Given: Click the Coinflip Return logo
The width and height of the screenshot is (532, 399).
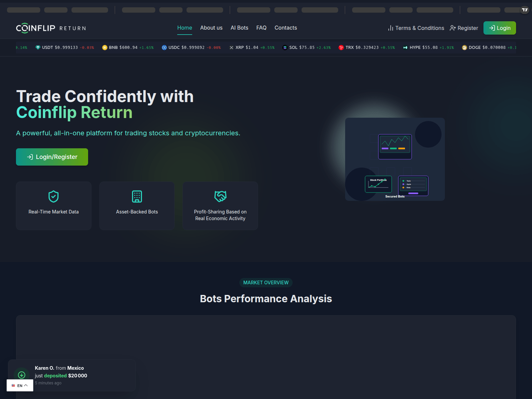Looking at the screenshot, I should [x=51, y=28].
